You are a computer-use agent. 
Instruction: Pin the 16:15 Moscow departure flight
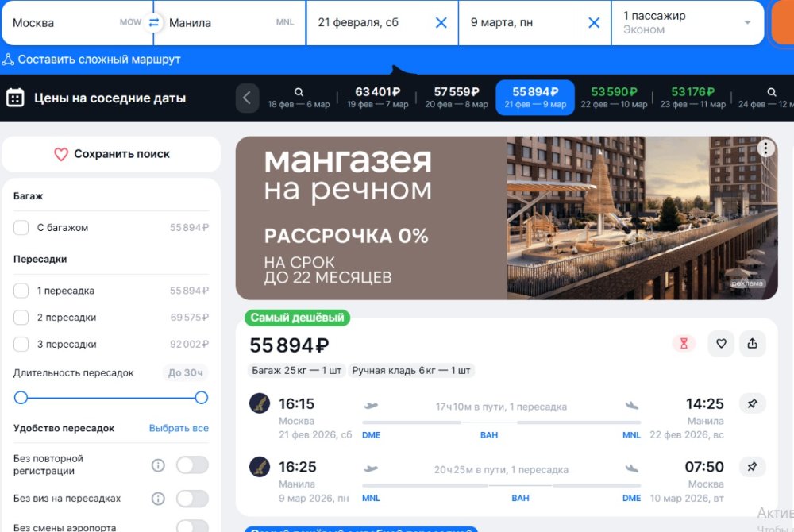[x=753, y=403]
